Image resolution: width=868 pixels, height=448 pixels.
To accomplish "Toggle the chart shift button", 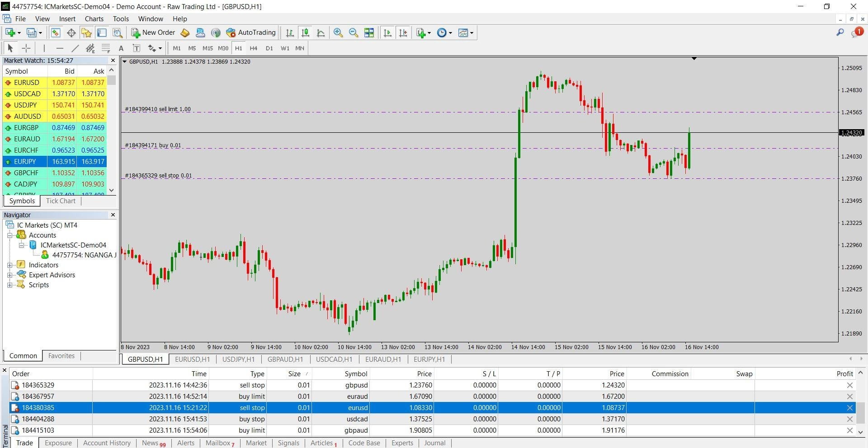I will pos(403,33).
